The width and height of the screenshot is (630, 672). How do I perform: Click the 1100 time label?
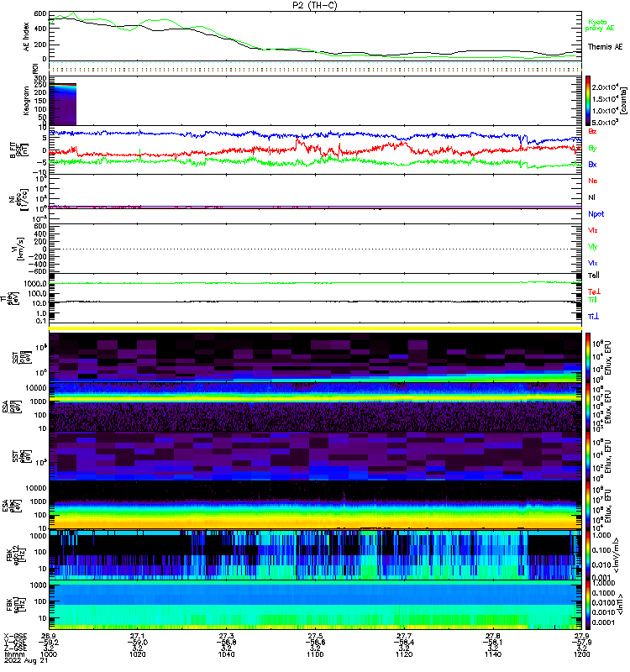click(315, 654)
